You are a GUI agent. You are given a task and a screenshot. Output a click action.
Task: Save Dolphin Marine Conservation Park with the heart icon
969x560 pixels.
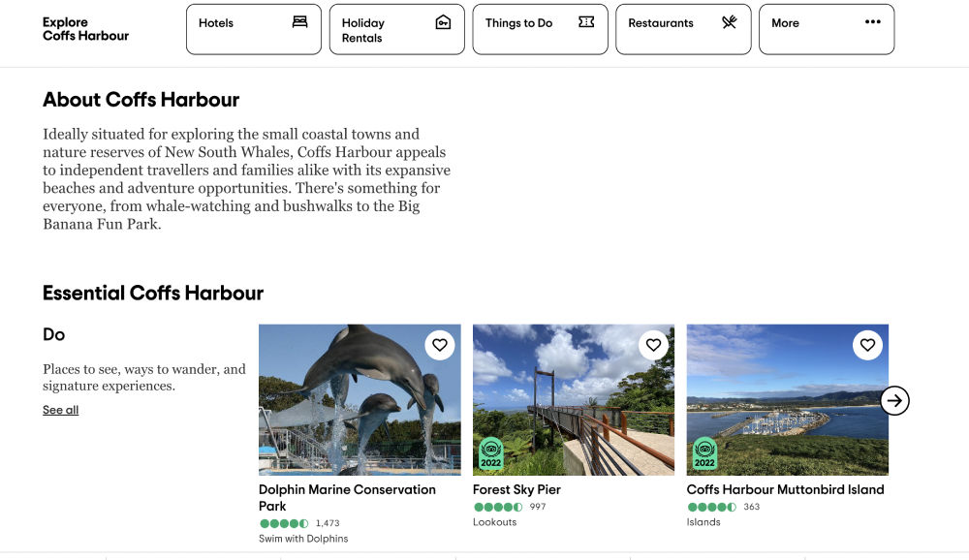(439, 345)
